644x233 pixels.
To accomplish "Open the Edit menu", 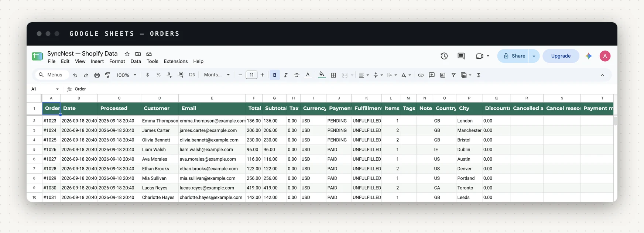I will [x=65, y=61].
